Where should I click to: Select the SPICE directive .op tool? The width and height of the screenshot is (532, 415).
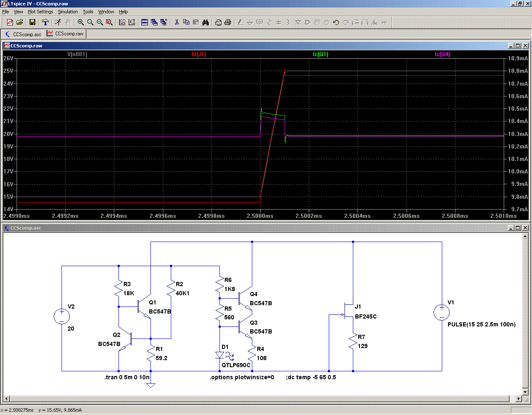coord(384,22)
